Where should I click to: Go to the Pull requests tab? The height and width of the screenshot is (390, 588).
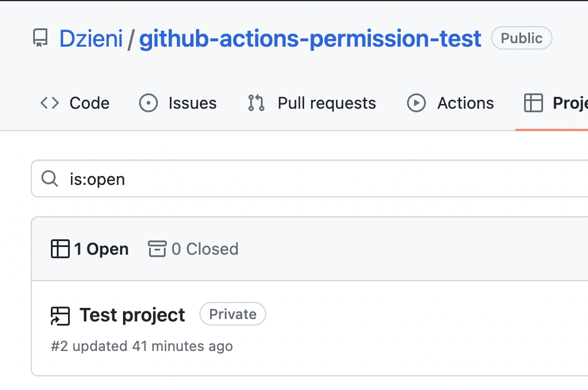click(x=312, y=103)
